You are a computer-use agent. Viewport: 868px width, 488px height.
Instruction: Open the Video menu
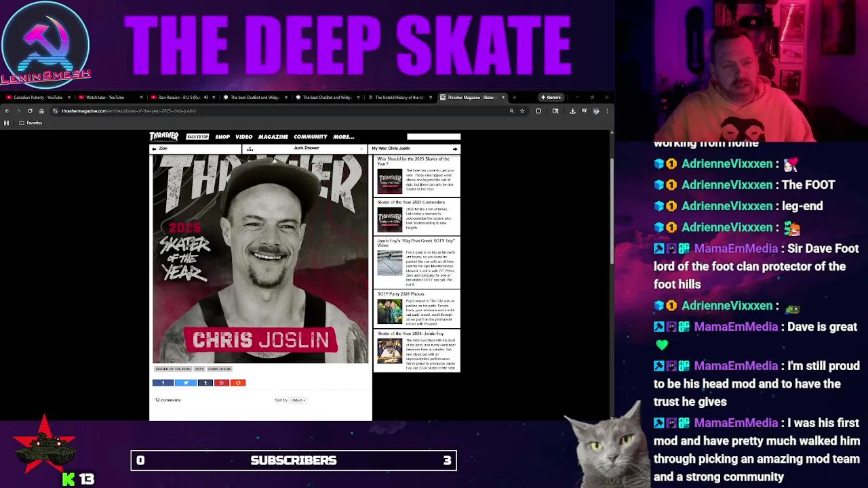243,137
